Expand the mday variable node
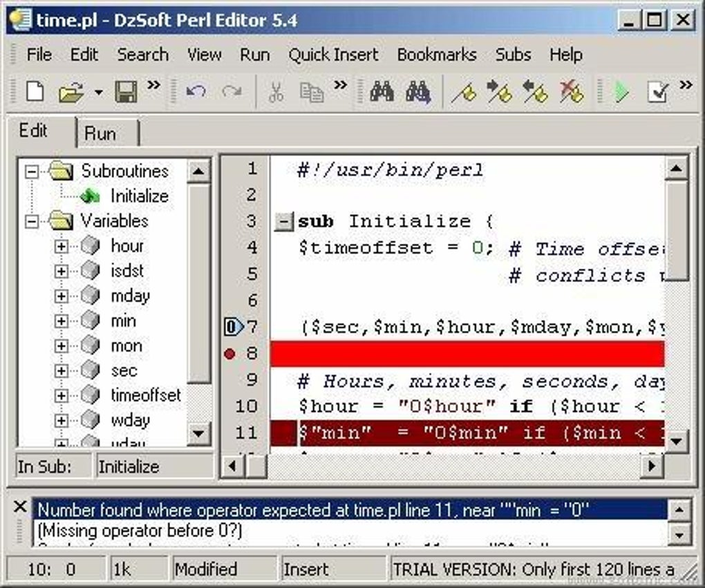This screenshot has width=705, height=588. tap(61, 296)
